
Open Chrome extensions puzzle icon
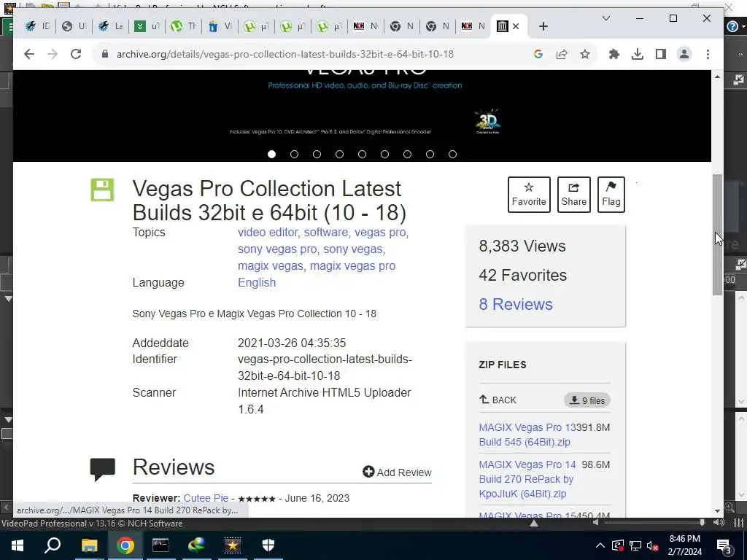point(614,54)
